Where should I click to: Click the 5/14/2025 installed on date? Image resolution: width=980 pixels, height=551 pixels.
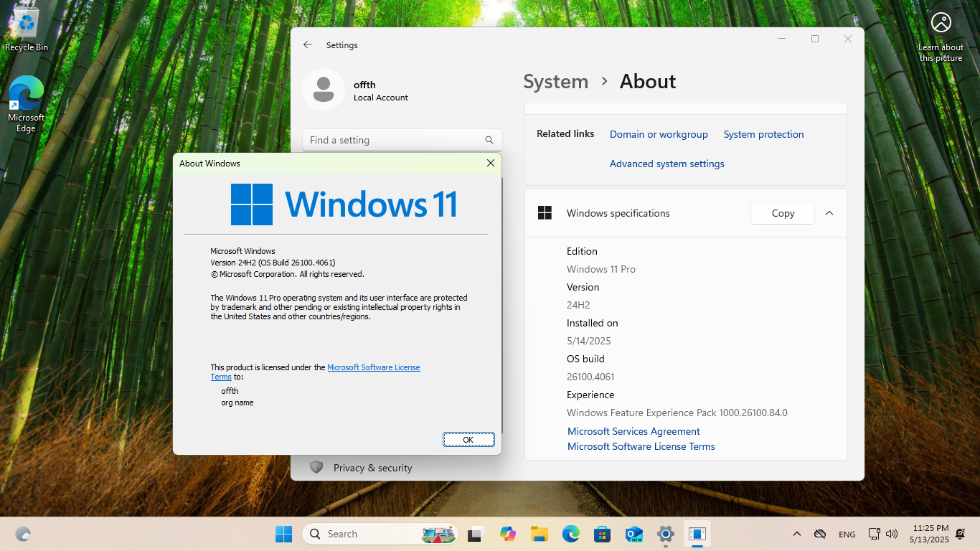coord(589,341)
